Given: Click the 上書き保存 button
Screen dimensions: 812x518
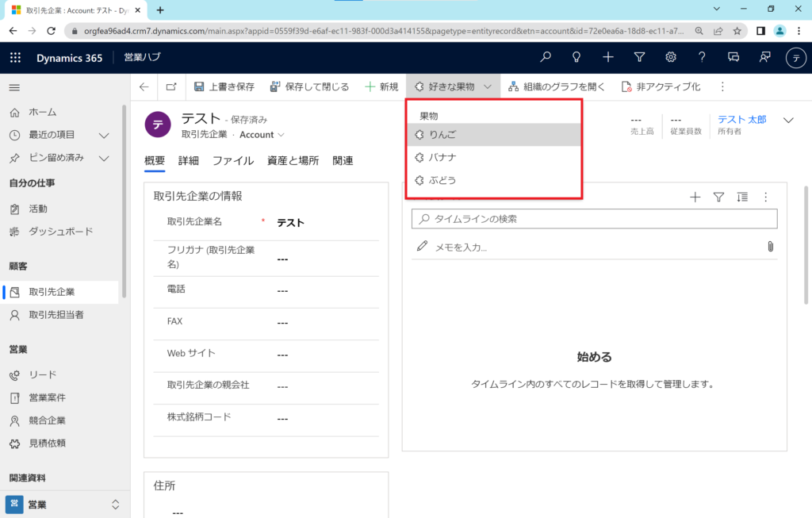Looking at the screenshot, I should click(224, 86).
